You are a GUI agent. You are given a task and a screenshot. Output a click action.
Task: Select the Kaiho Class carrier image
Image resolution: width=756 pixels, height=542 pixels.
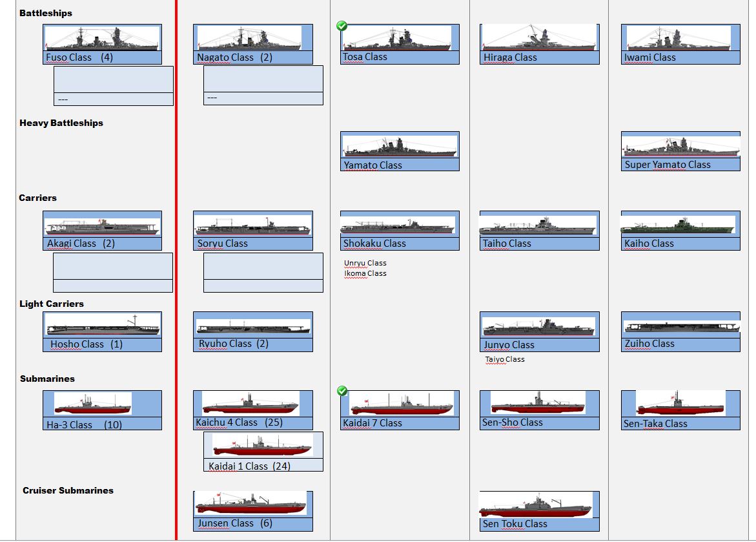[x=678, y=225]
